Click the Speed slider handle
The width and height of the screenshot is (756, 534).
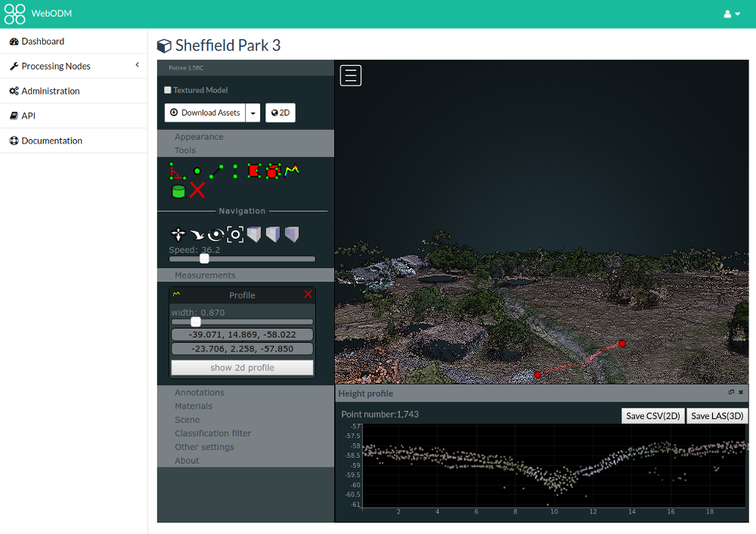pos(204,258)
